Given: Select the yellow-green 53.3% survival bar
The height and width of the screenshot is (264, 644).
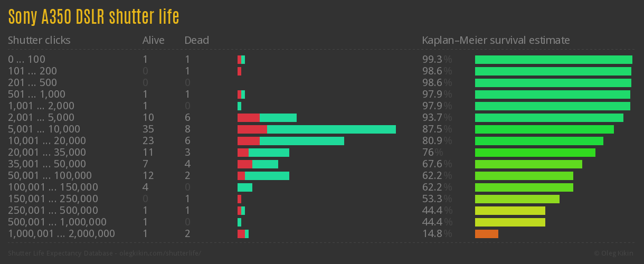Looking at the screenshot, I should coord(517,199).
